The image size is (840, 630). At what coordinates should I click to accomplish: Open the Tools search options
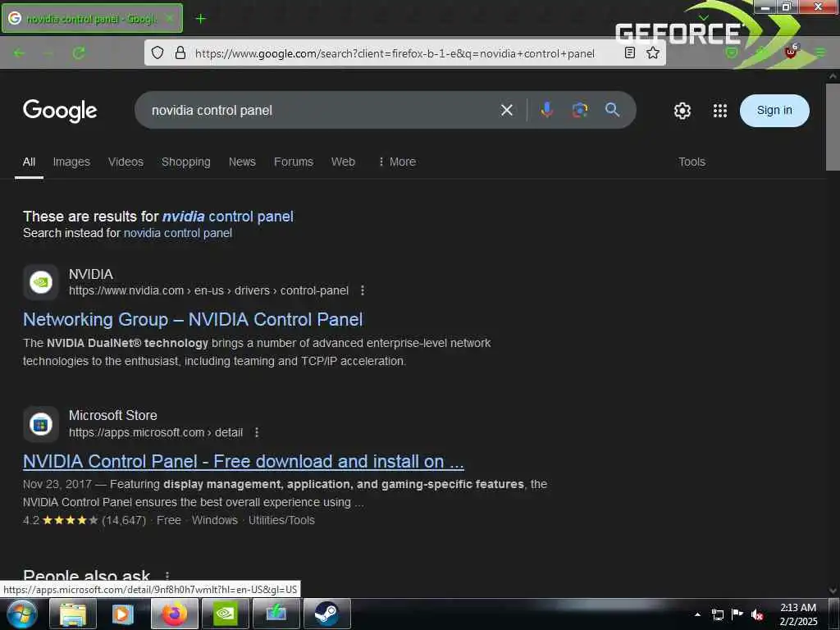tap(692, 162)
